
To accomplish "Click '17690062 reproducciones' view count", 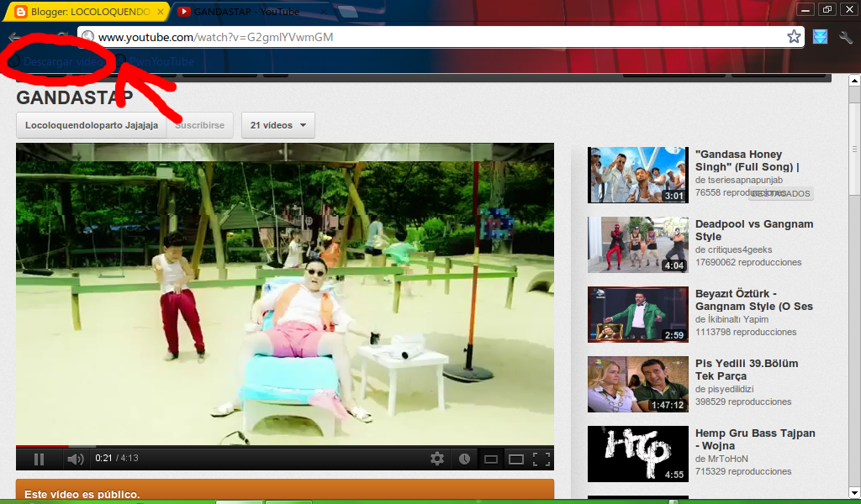I will coord(748,262).
